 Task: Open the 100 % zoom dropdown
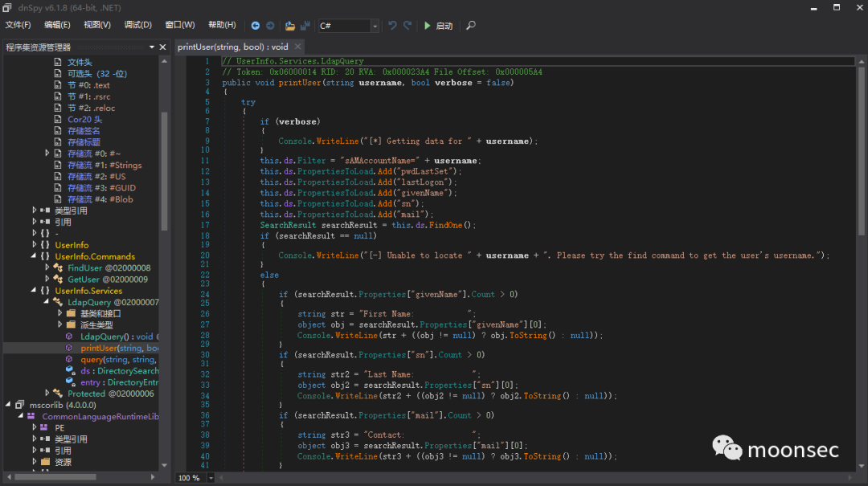[211, 478]
